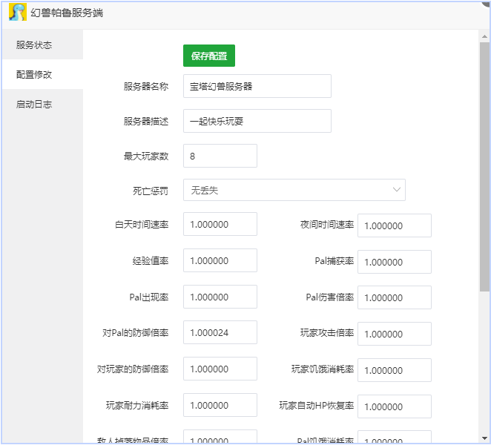
Task: Click the 玩家耐力消耗率 field
Action: coord(220,405)
